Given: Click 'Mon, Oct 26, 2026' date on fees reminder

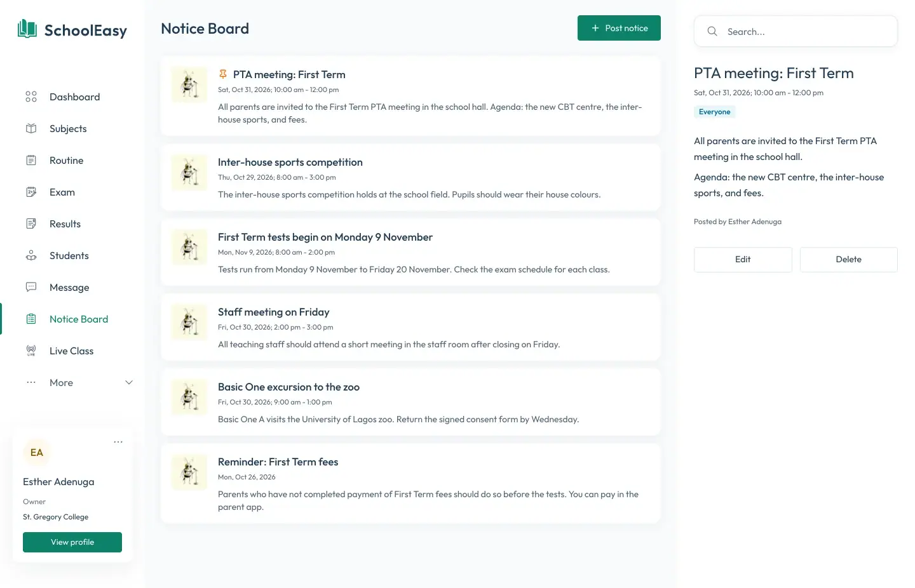Looking at the screenshot, I should point(247,477).
